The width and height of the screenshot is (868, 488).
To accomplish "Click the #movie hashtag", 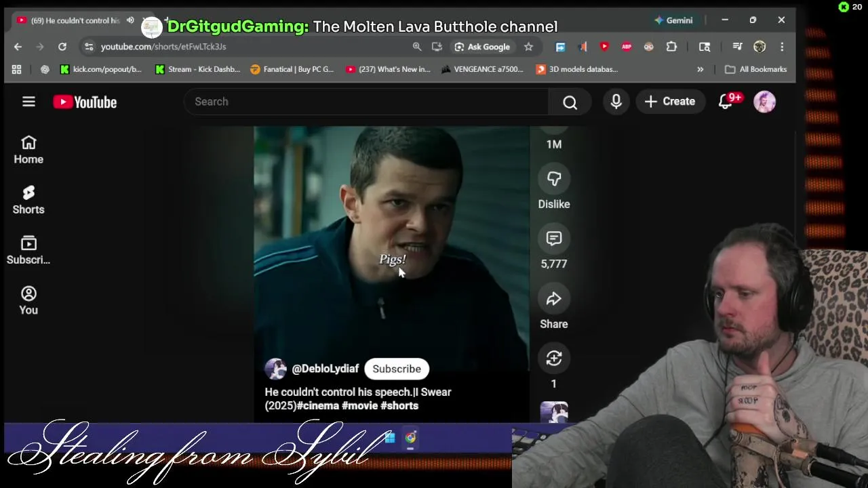I will (x=359, y=405).
